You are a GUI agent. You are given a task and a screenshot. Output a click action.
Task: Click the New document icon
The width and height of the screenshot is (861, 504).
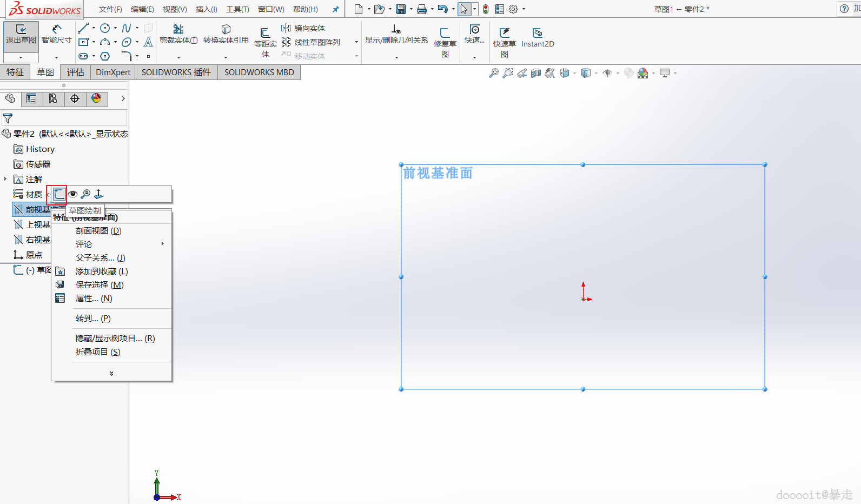[359, 9]
